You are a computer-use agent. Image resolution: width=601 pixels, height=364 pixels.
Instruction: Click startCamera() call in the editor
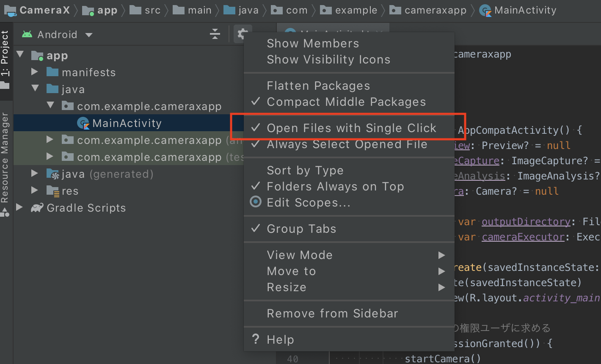coord(443,359)
